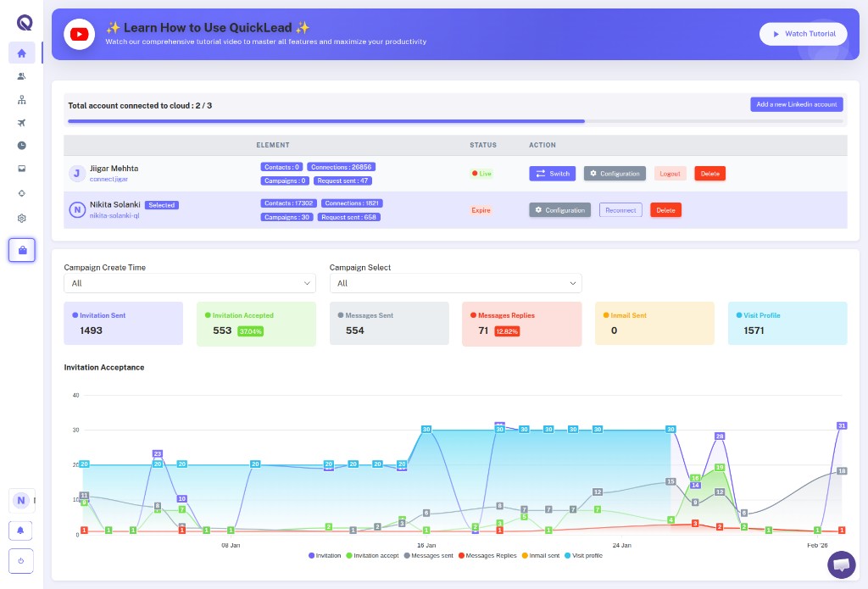Click the power logout icon in the sidebar
868x589 pixels.
(x=20, y=561)
